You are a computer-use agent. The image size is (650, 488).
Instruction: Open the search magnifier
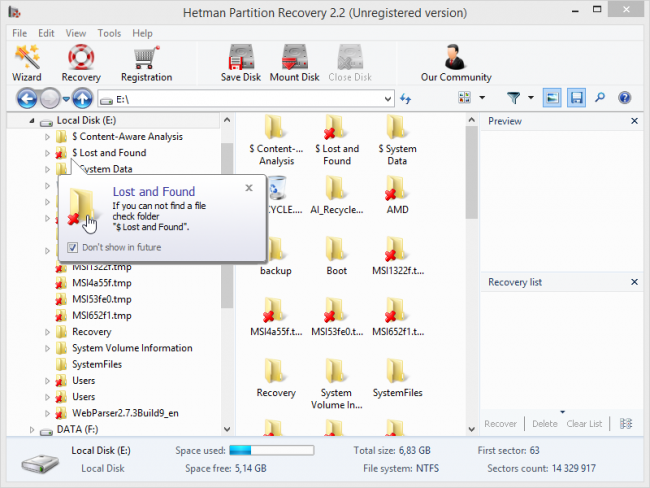tap(600, 98)
